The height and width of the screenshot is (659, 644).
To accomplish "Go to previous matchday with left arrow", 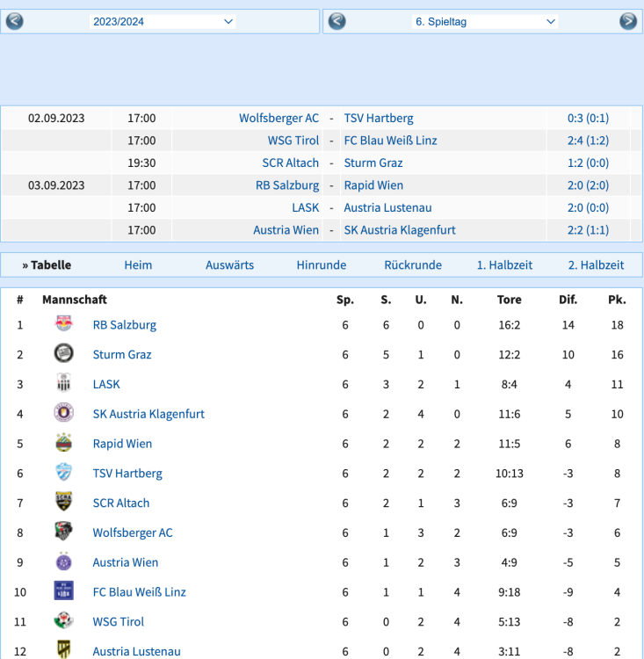I will click(x=337, y=21).
